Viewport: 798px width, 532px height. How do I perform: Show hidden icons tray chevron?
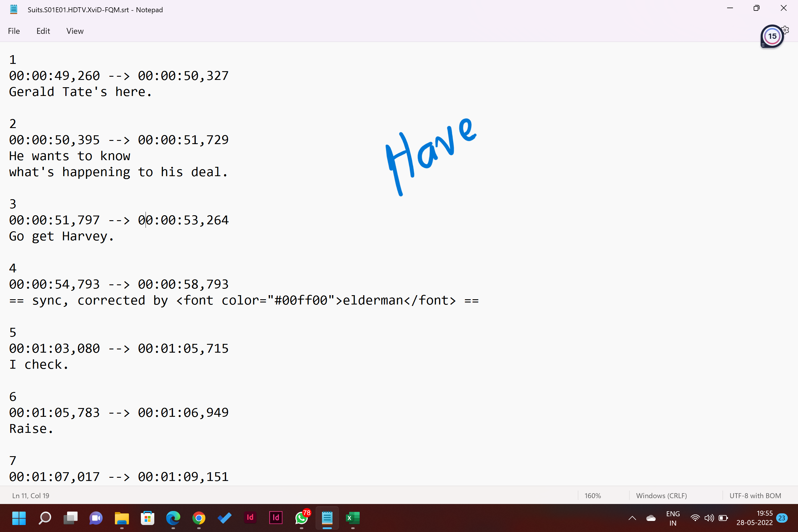click(x=632, y=518)
